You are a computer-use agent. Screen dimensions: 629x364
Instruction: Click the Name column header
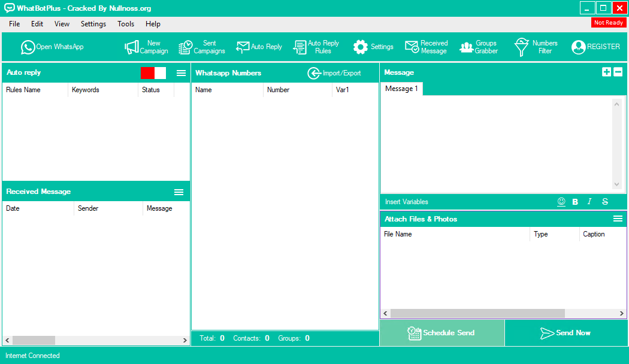coord(228,90)
